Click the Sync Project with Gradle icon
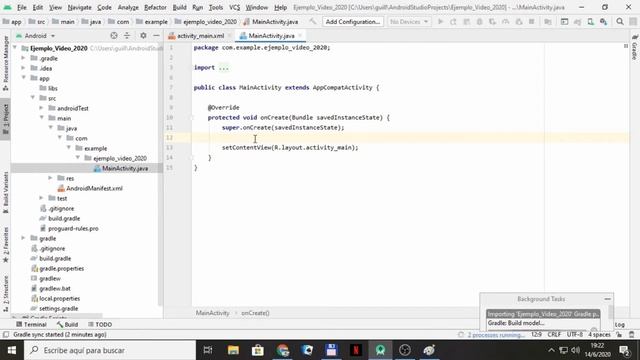640x360 pixels. (x=577, y=22)
